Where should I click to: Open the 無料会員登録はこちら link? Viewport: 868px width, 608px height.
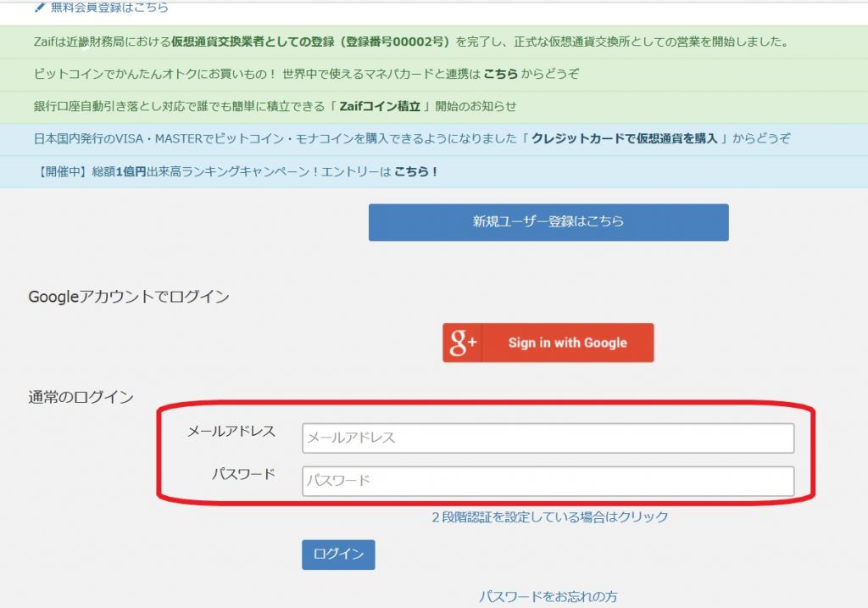tap(109, 7)
